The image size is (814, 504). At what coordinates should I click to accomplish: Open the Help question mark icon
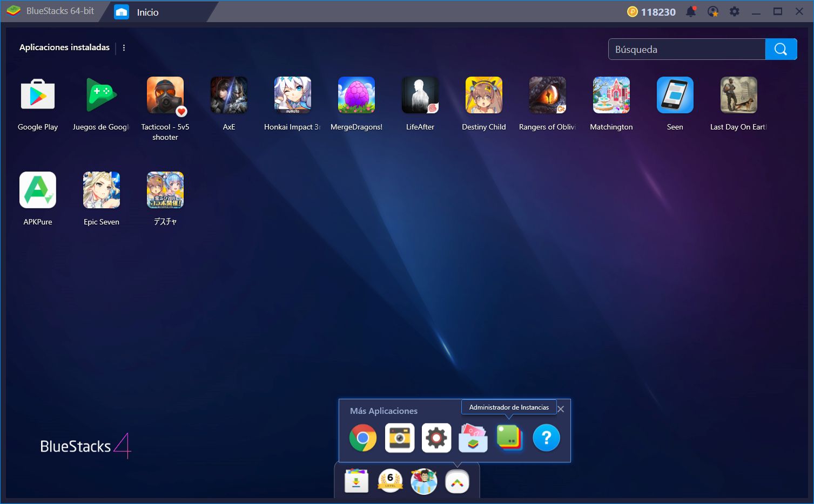(x=546, y=438)
